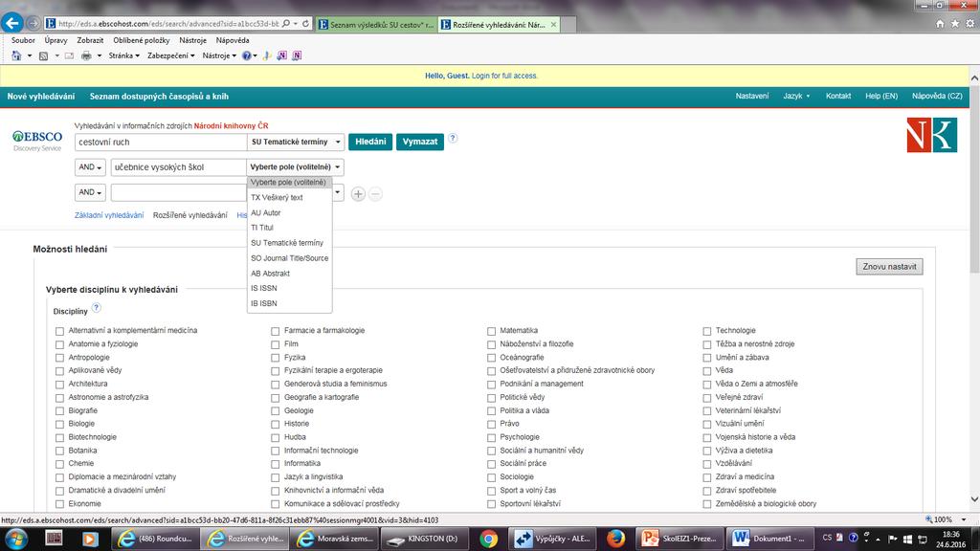Click the cestovní ruch search field
Image resolution: width=980 pixels, height=551 pixels.
[161, 142]
